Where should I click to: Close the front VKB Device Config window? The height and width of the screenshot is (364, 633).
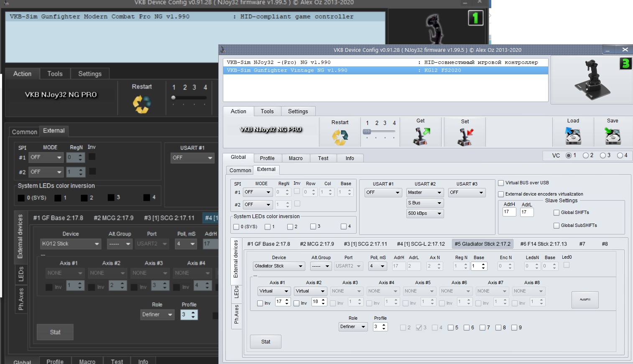pyautogui.click(x=625, y=50)
